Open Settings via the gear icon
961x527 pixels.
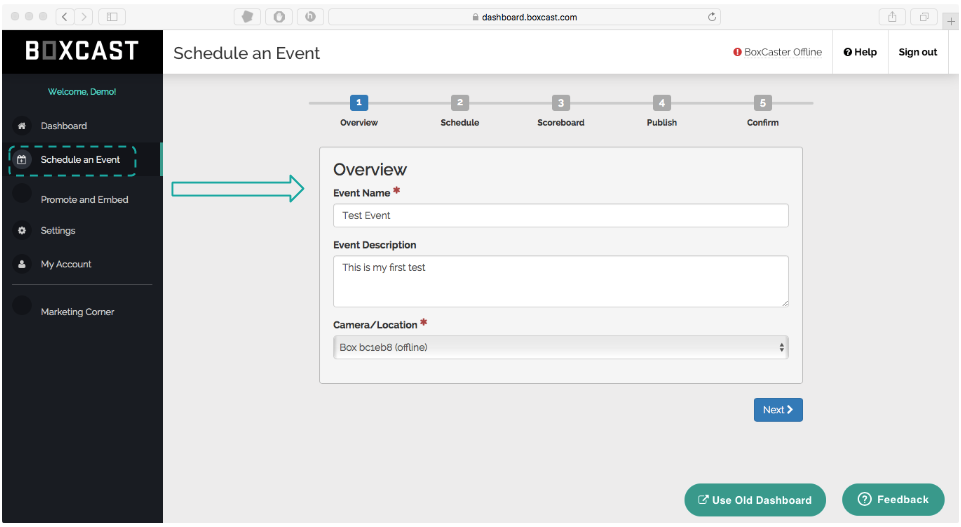click(x=22, y=231)
